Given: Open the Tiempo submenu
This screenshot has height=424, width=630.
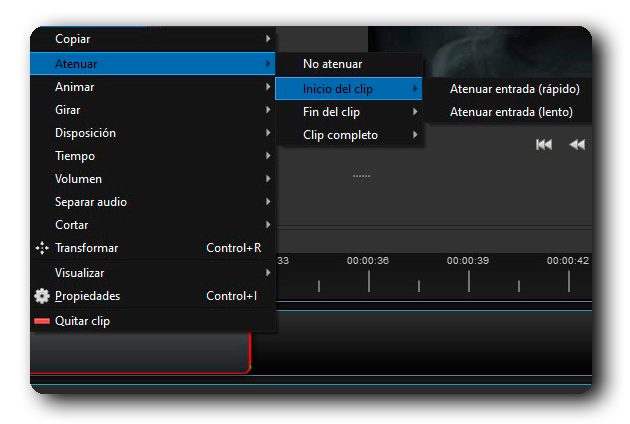Looking at the screenshot, I should coord(153,156).
